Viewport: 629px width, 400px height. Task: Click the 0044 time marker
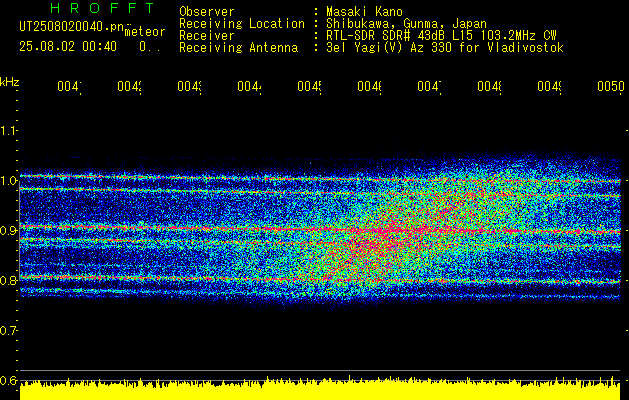(x=250, y=86)
